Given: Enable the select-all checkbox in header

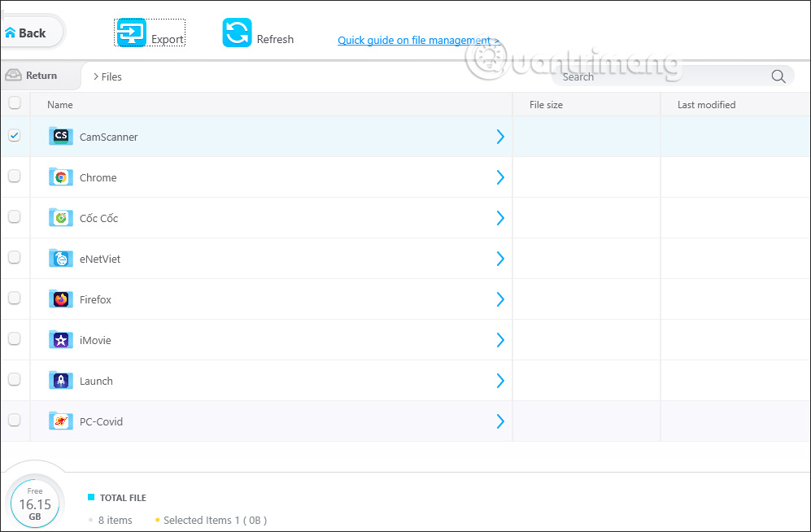Looking at the screenshot, I should (x=13, y=103).
